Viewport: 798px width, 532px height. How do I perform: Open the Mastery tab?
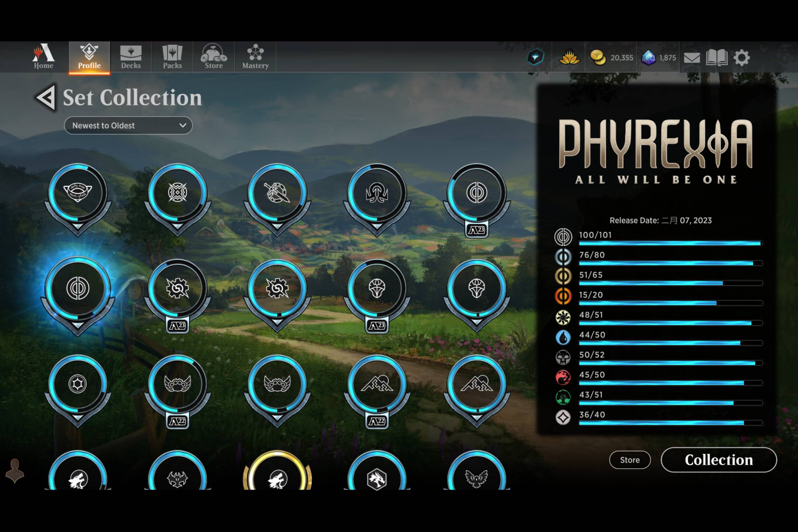pos(255,57)
